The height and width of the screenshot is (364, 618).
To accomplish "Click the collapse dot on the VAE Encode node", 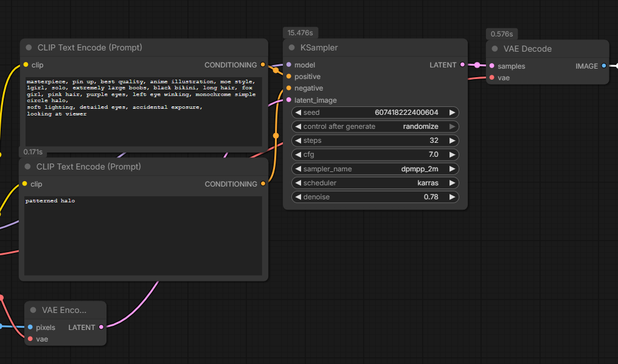I will click(x=33, y=310).
